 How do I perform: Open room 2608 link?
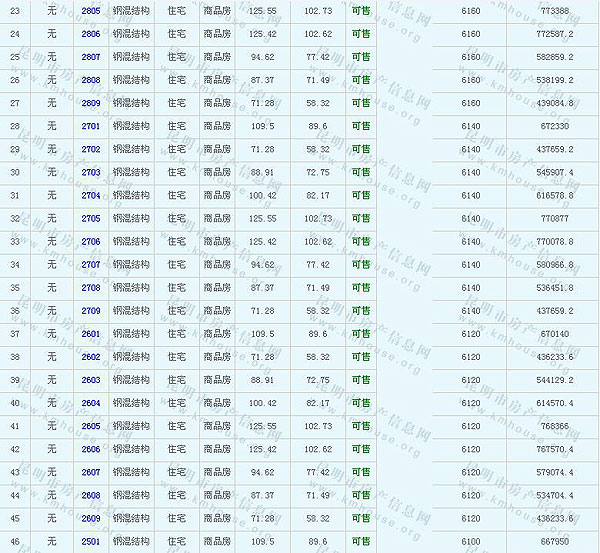90,494
